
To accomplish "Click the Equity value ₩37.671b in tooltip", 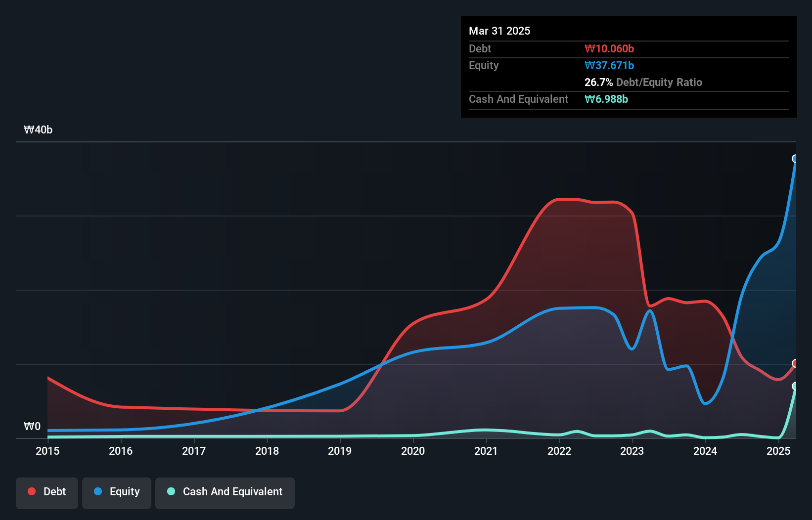I will pyautogui.click(x=609, y=65).
